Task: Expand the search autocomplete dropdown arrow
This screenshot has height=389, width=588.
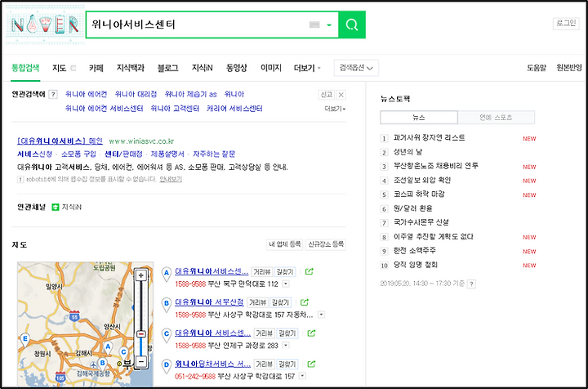Action: pos(329,25)
